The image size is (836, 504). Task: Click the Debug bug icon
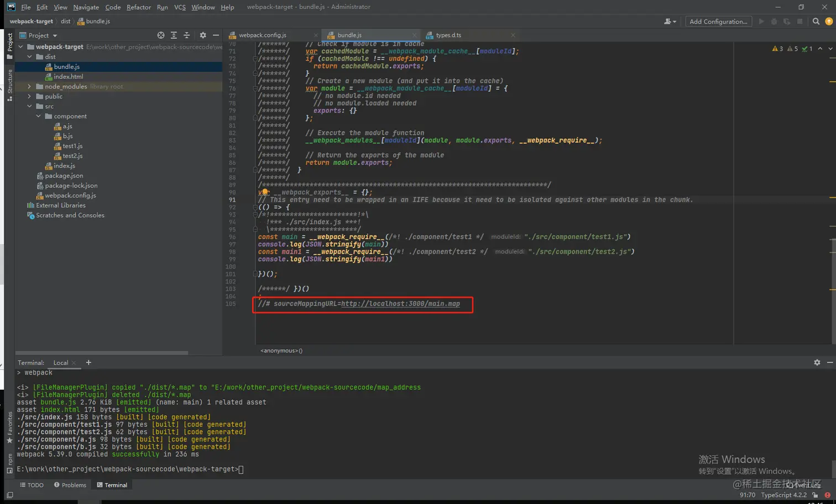[x=774, y=22]
